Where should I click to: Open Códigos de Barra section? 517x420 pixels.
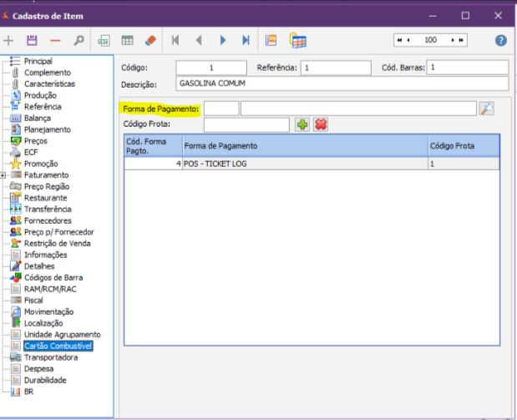point(53,278)
